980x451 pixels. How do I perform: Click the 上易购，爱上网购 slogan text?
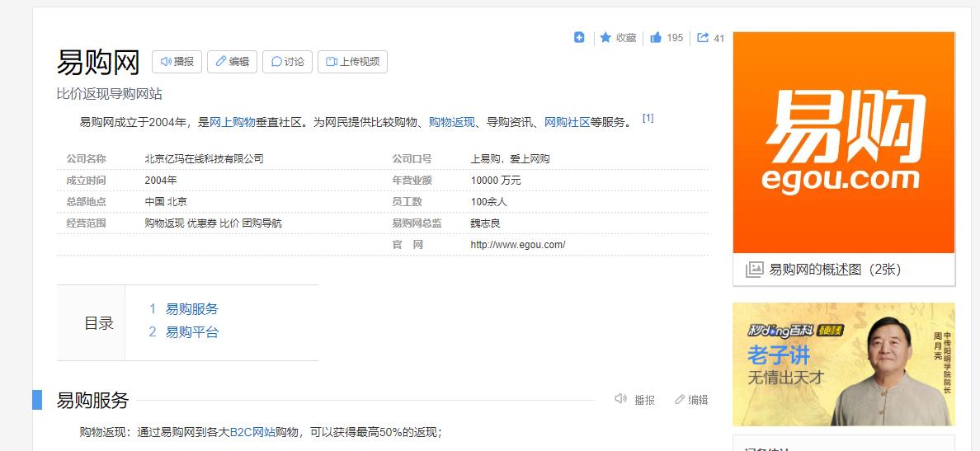tap(510, 158)
